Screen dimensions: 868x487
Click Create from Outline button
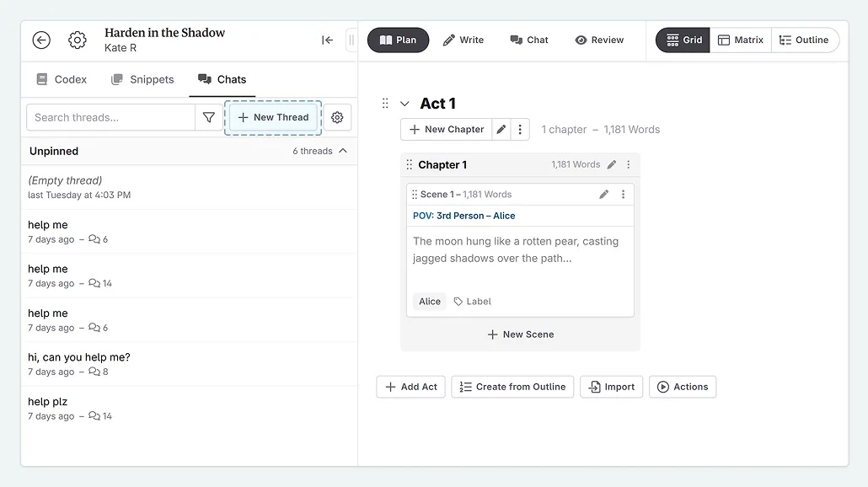click(512, 387)
